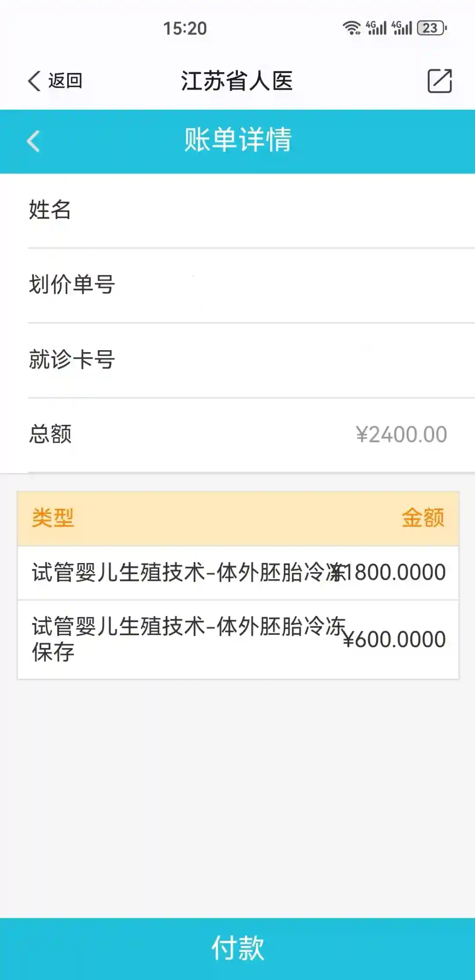Tap the battery indicator showing 23
The width and height of the screenshot is (475, 980).
[431, 28]
